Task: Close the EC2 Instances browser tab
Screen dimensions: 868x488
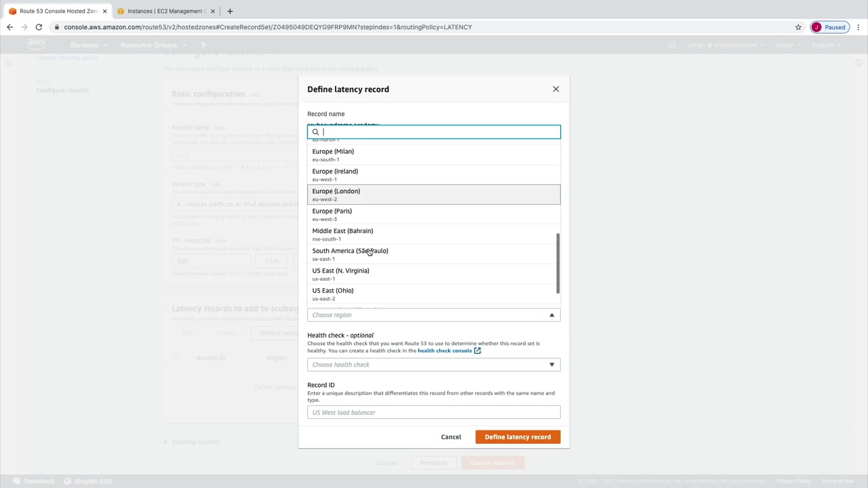Action: [213, 11]
